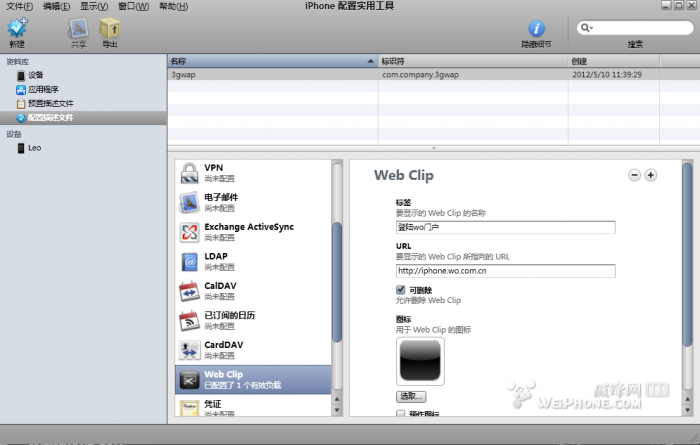Screen dimensions: 700x445
Task: Click the 标识符 column header
Action: pyautogui.click(x=473, y=61)
